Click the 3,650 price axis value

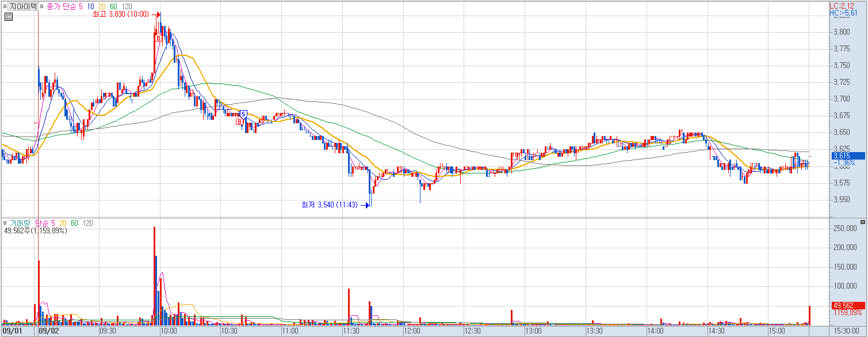[842, 132]
